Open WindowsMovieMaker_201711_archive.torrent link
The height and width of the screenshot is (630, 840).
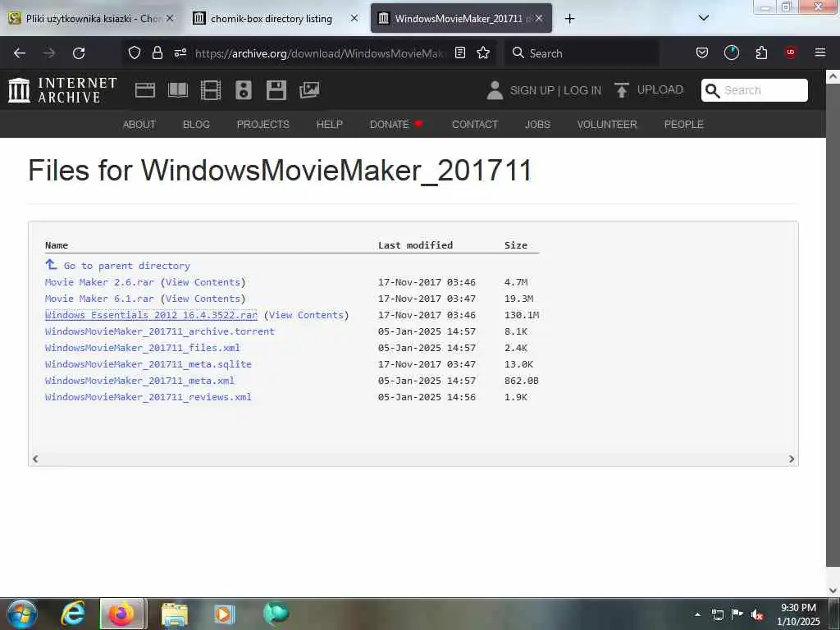(160, 331)
